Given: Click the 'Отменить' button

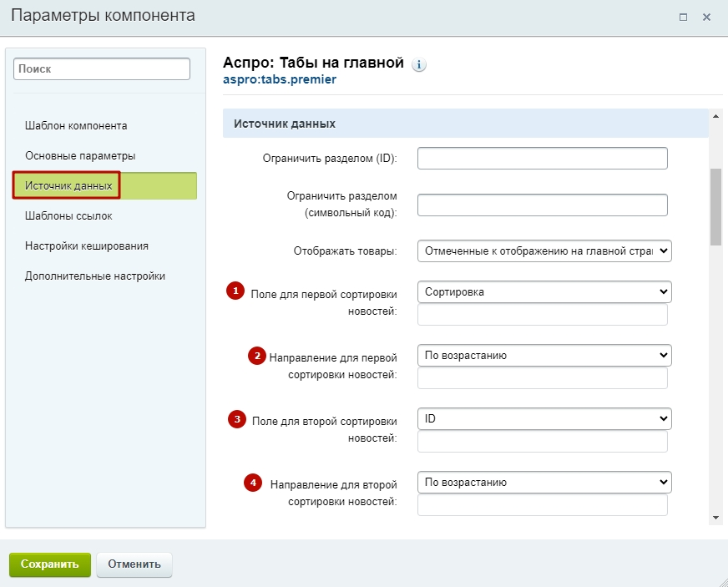Looking at the screenshot, I should 134,564.
